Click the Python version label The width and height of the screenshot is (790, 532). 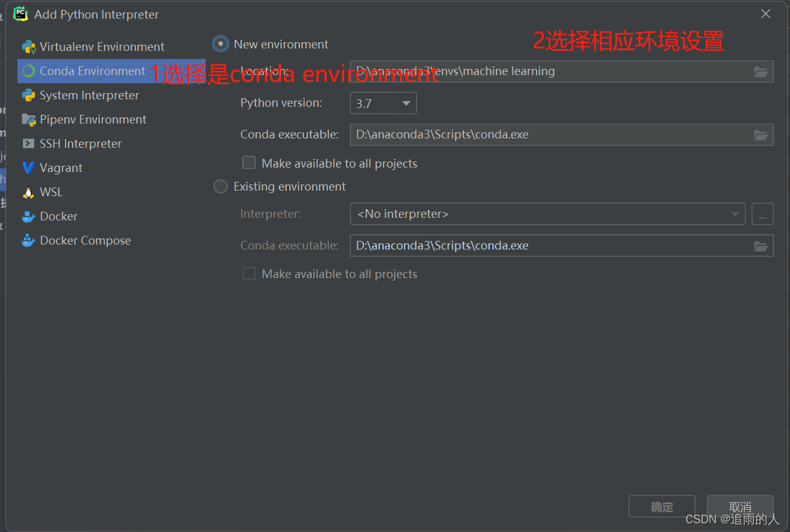[281, 103]
